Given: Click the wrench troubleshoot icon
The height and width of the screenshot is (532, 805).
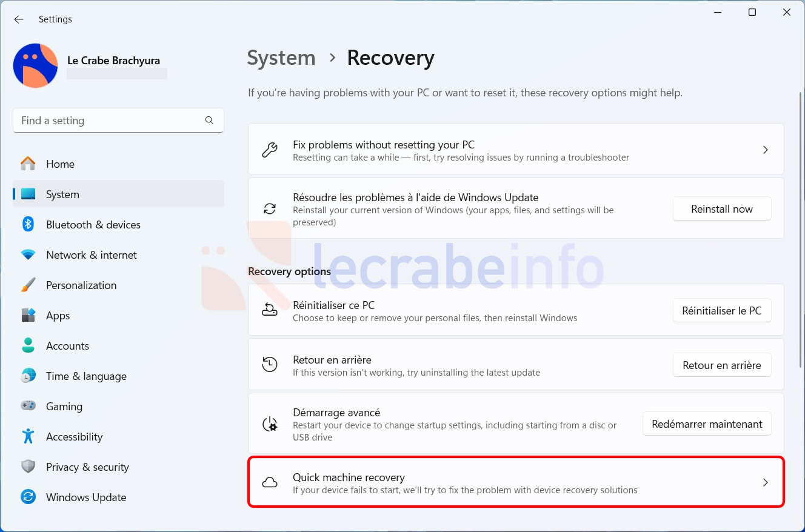Looking at the screenshot, I should coord(270,150).
